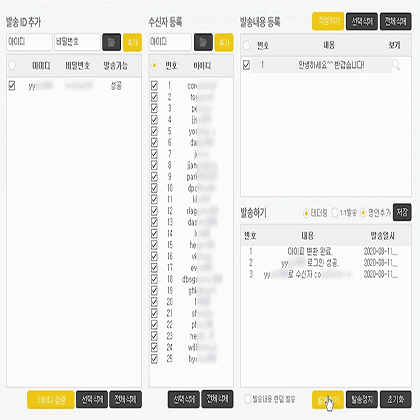Image resolution: width=420 pixels, height=420 pixels.
Task: Open folder icon in 수신자 등록 section
Action: [203, 42]
